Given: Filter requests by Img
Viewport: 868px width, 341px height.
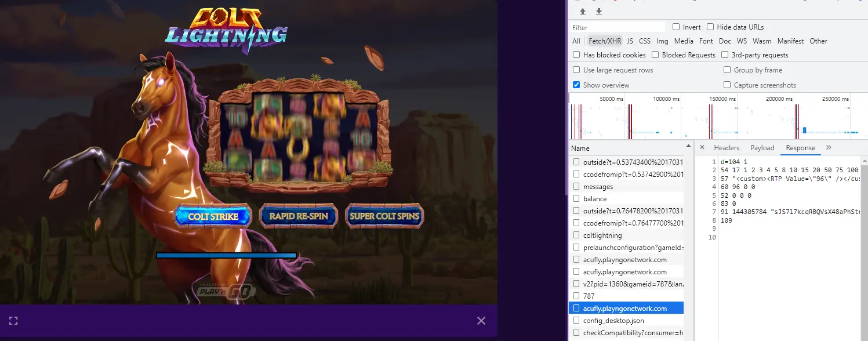Looking at the screenshot, I should (662, 41).
